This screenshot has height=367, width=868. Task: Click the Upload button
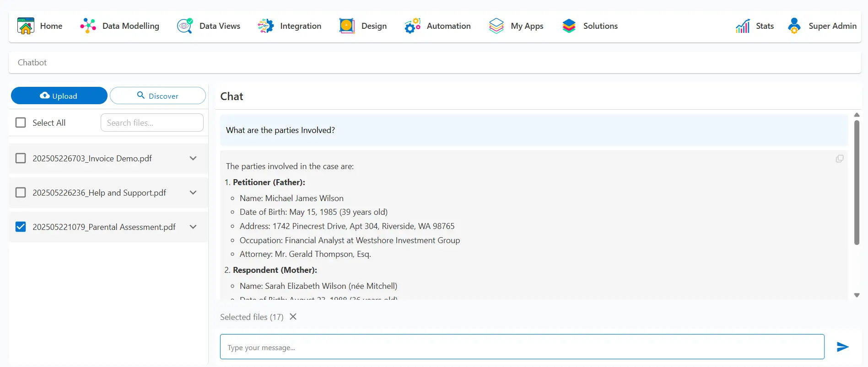59,96
